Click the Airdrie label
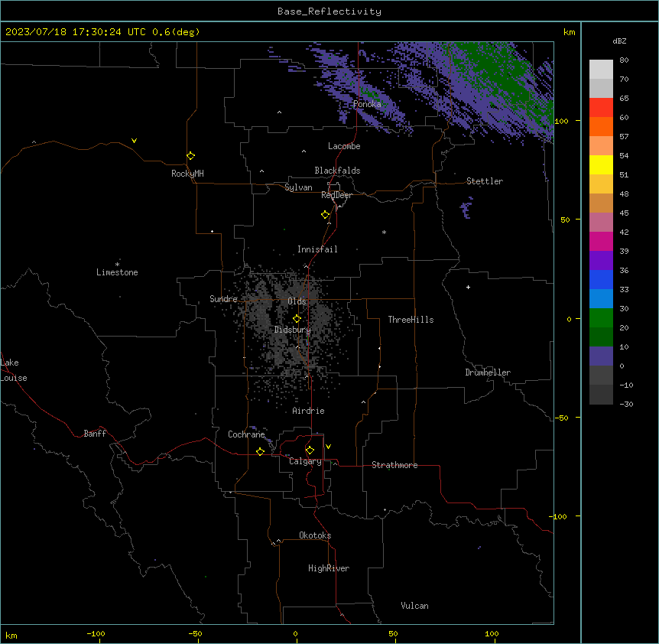Screen dimensions: 659x644 pos(309,411)
